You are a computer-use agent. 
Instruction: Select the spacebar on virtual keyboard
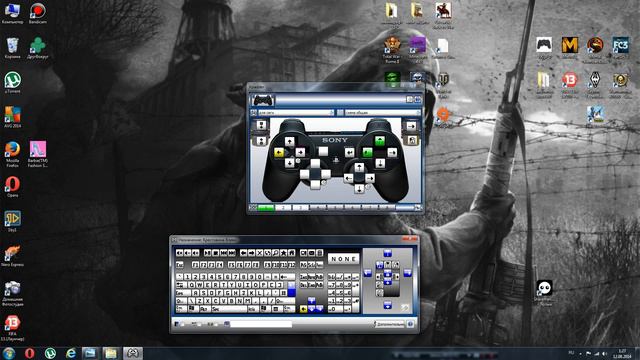point(229,309)
